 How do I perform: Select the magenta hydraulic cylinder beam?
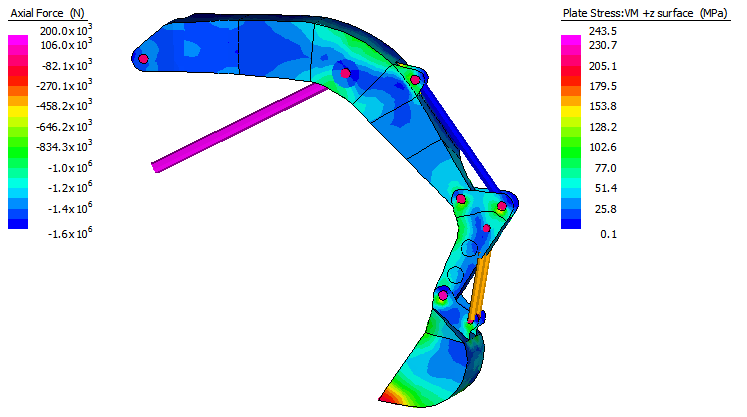239,127
